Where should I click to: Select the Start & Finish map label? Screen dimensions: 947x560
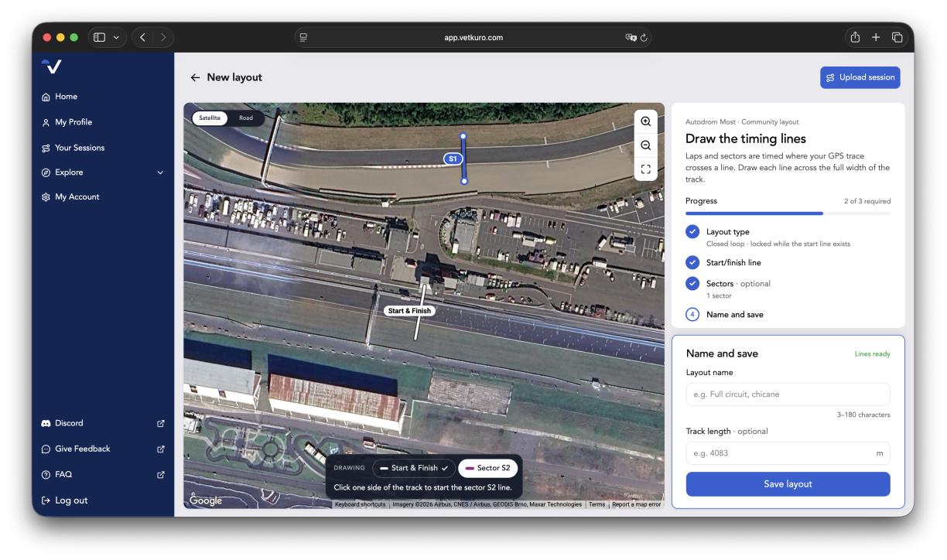coord(409,311)
